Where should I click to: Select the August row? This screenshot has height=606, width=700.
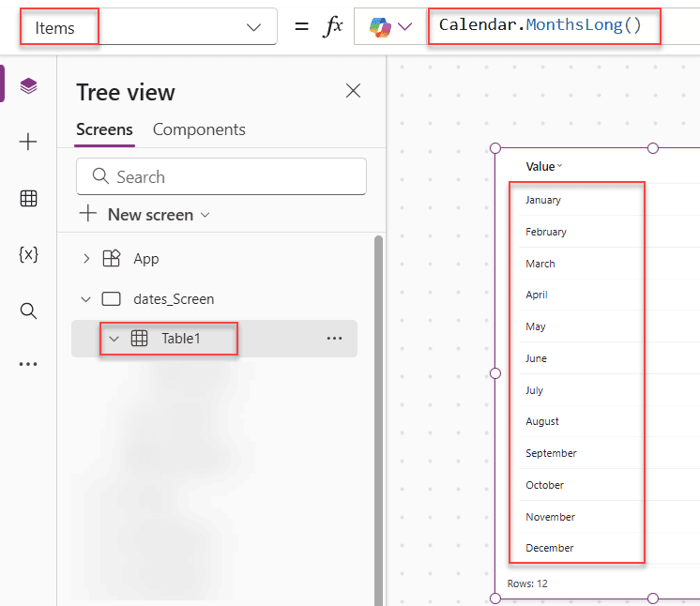pyautogui.click(x=542, y=421)
